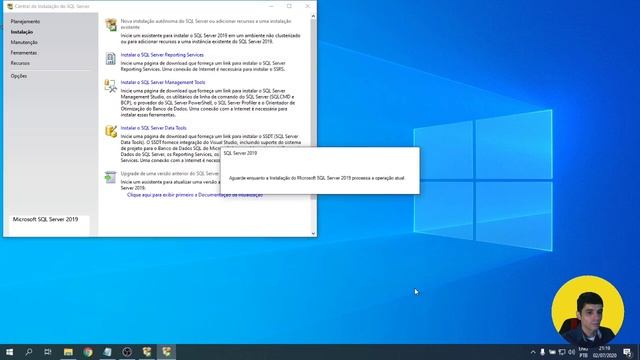Click the new standalone installation icon
This screenshot has height=360, width=640.
pyautogui.click(x=111, y=24)
